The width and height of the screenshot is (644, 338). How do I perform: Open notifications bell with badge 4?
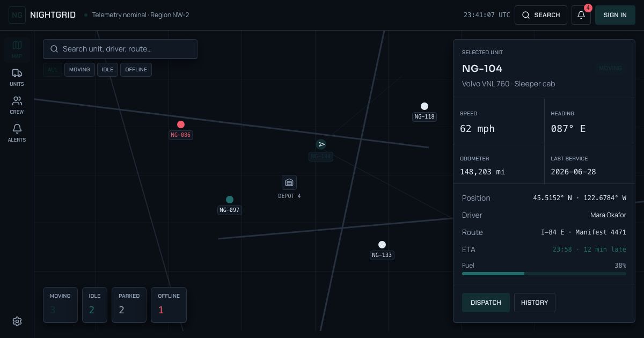pos(581,15)
